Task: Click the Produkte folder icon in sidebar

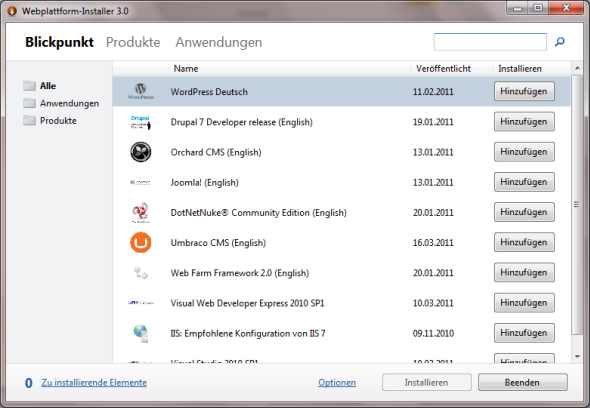Action: [29, 120]
